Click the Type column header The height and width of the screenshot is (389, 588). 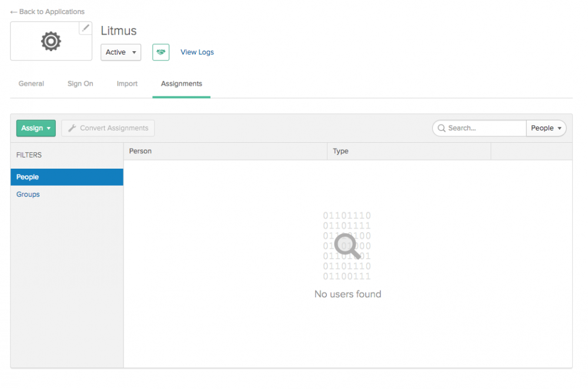pos(409,151)
